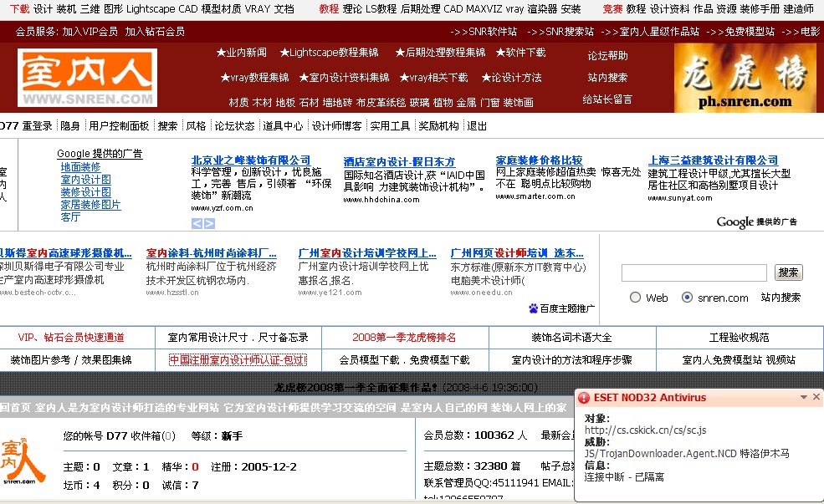Open 道具中心 menu

click(283, 126)
